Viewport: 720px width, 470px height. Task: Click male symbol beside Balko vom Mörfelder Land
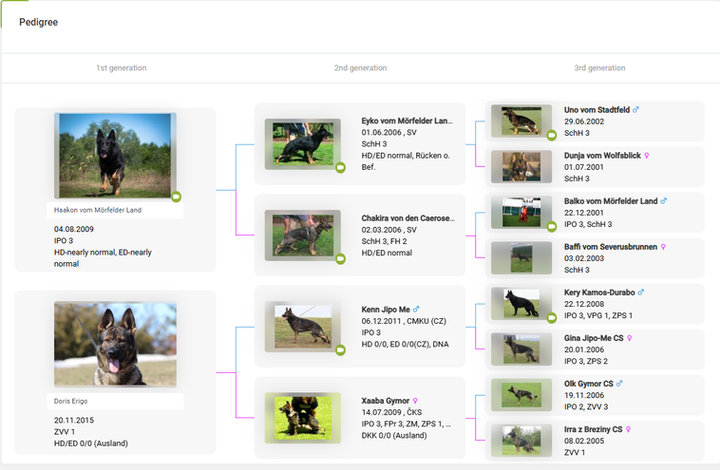click(x=664, y=201)
